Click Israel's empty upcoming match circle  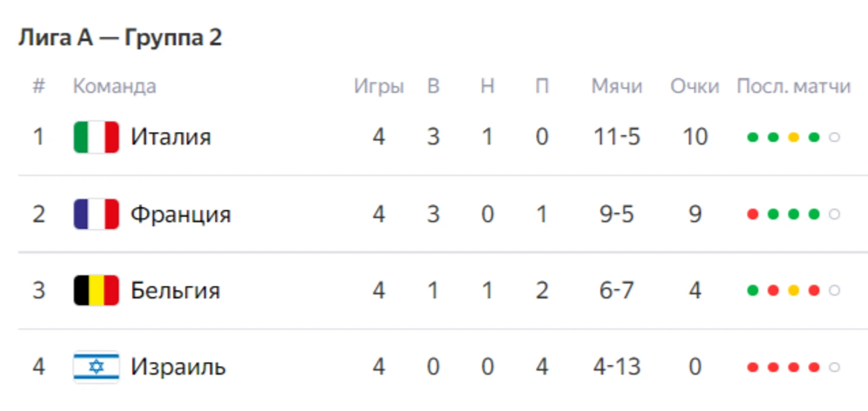pyautogui.click(x=834, y=367)
